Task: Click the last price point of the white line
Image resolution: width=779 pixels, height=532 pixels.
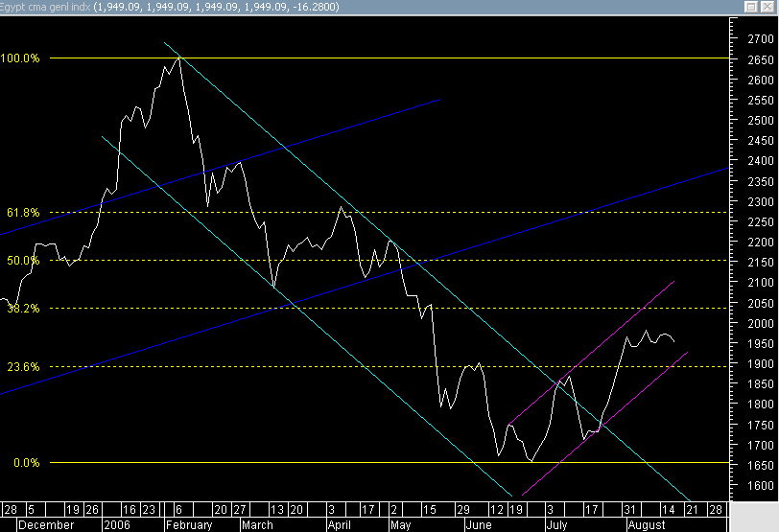Action: point(673,341)
